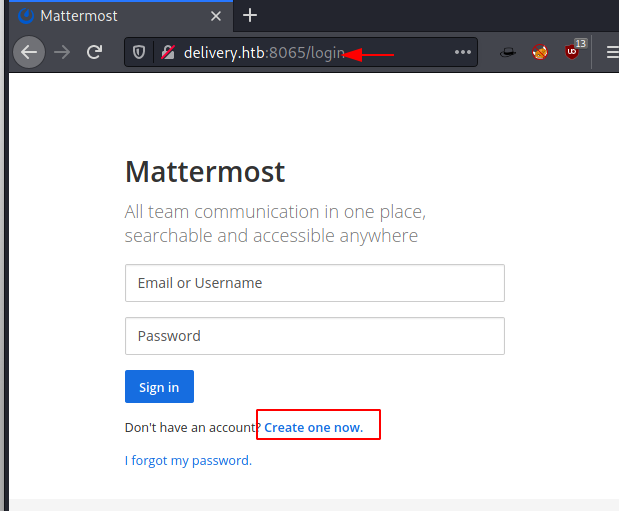619x511 pixels.
Task: Open the insecure connection padlock info
Action: pyautogui.click(x=166, y=52)
